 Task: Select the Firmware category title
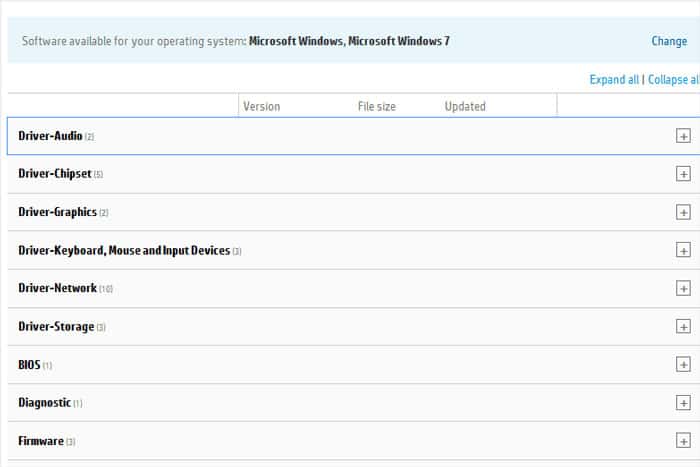[x=41, y=441]
